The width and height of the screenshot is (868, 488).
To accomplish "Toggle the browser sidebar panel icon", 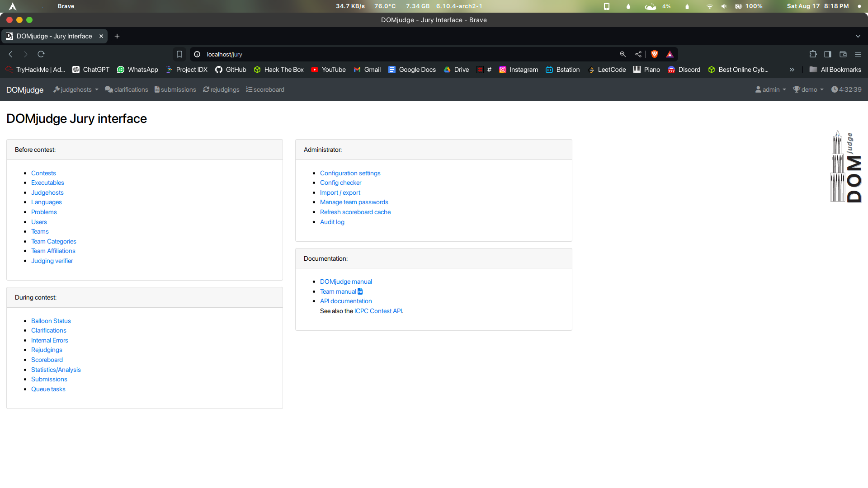I will 828,54.
